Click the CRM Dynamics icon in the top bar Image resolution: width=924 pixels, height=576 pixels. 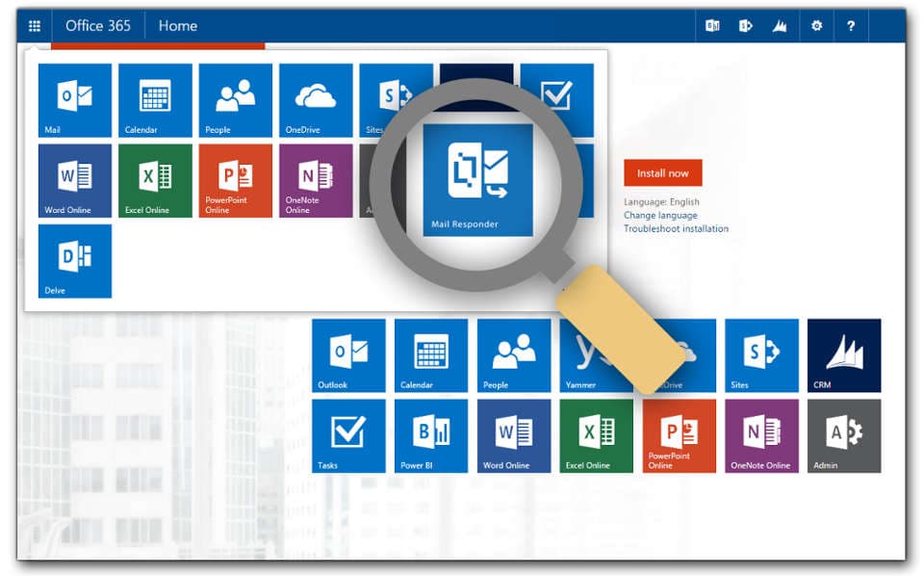pyautogui.click(x=780, y=26)
